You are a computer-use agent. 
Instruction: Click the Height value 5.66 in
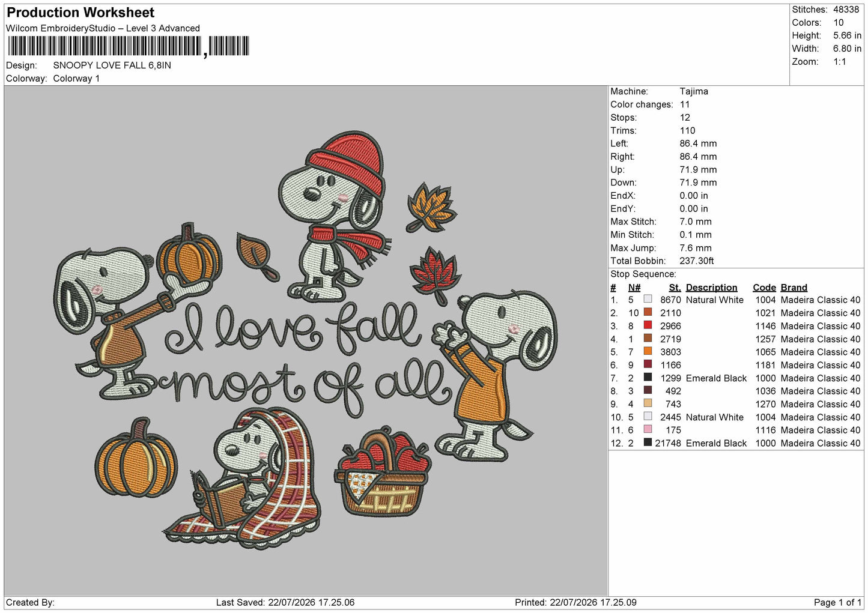point(847,35)
